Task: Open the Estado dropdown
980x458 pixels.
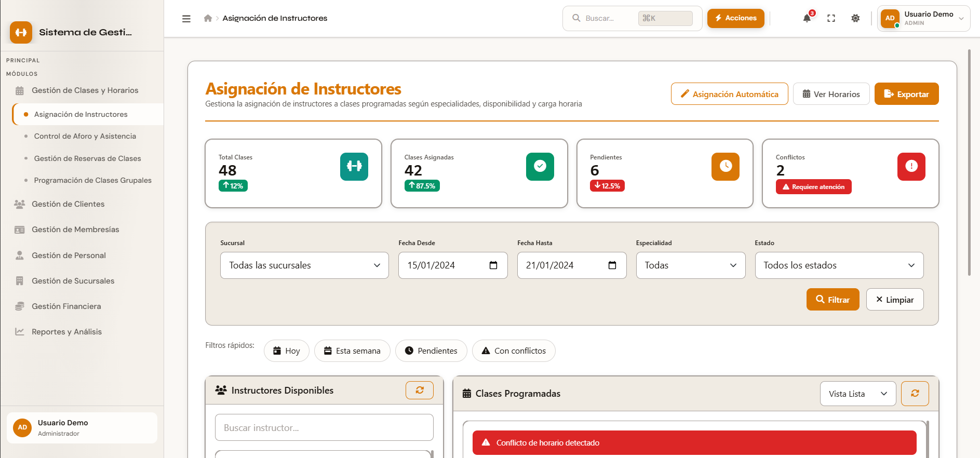Action: point(839,265)
